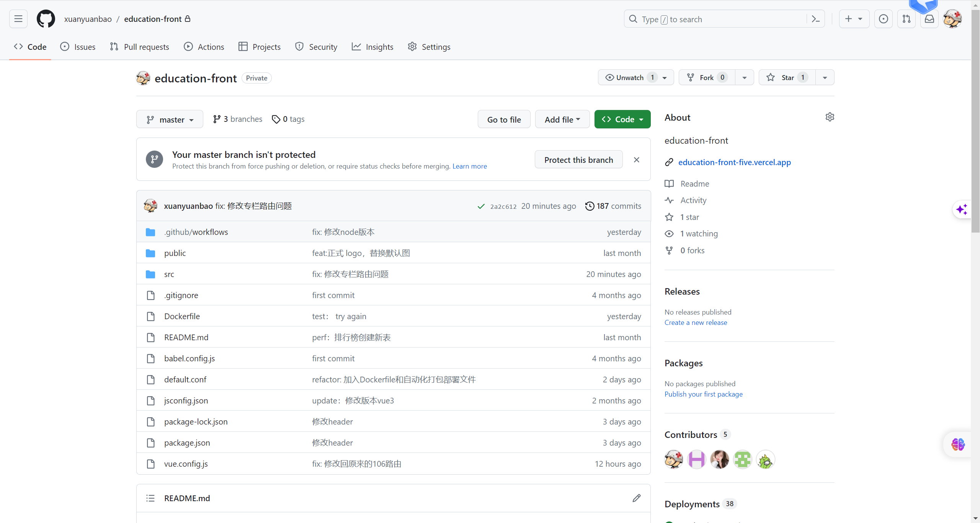Open the global navigation hamburger menu

18,18
